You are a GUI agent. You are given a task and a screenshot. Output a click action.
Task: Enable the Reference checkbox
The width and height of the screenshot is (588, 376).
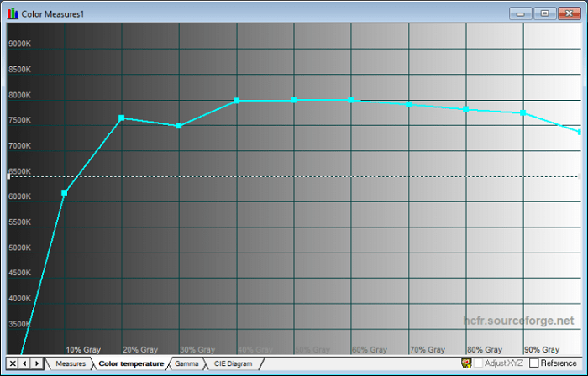533,363
